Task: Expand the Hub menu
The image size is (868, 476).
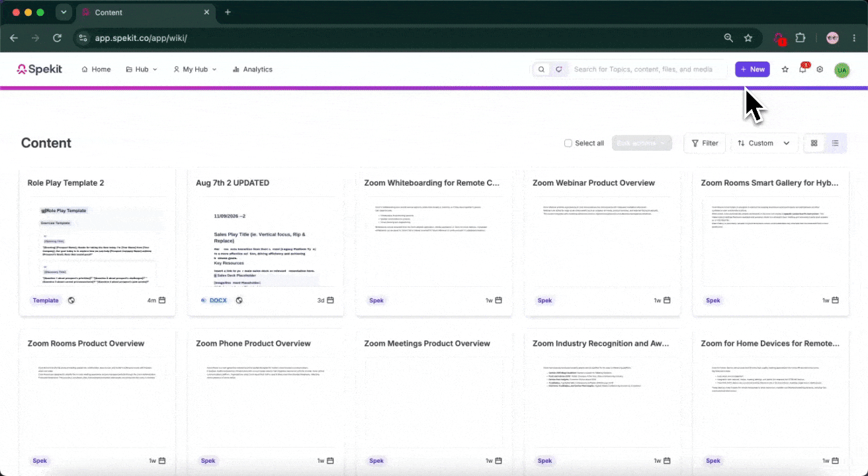Action: pos(142,69)
